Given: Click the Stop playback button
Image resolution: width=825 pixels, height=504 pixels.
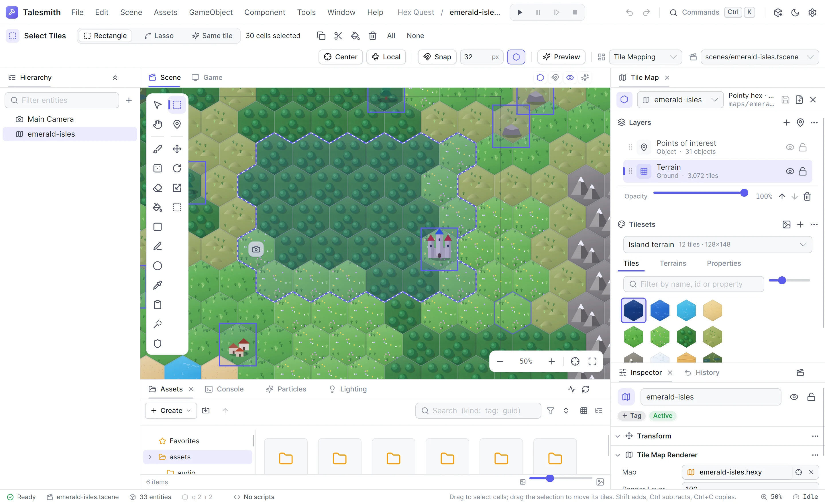Looking at the screenshot, I should tap(575, 12).
